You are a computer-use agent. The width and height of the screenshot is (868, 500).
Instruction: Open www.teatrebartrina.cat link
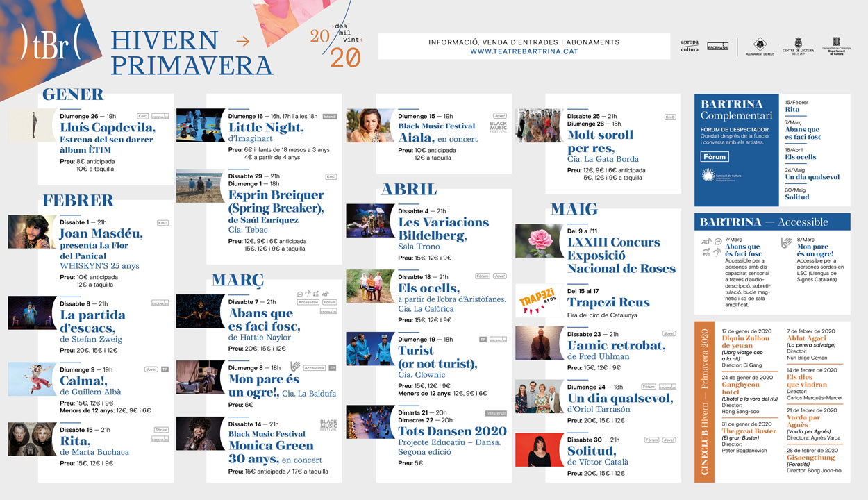click(x=524, y=51)
